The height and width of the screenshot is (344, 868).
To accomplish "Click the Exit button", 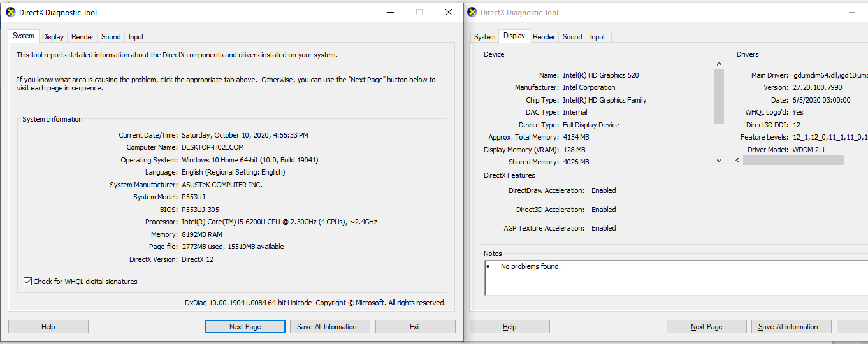I will (415, 327).
